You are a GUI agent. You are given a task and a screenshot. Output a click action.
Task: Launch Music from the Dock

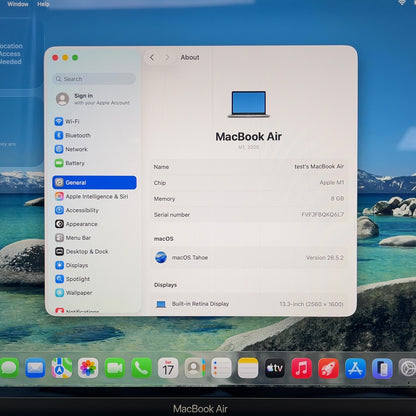tap(302, 368)
